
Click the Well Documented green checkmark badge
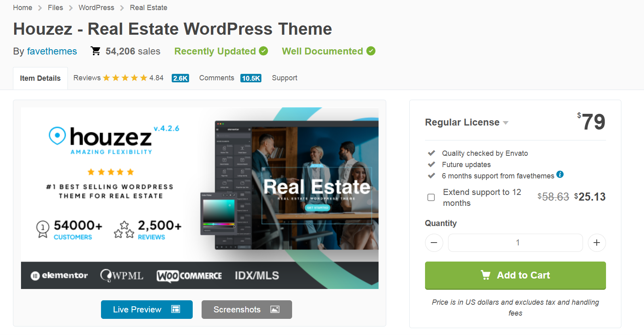(x=371, y=51)
